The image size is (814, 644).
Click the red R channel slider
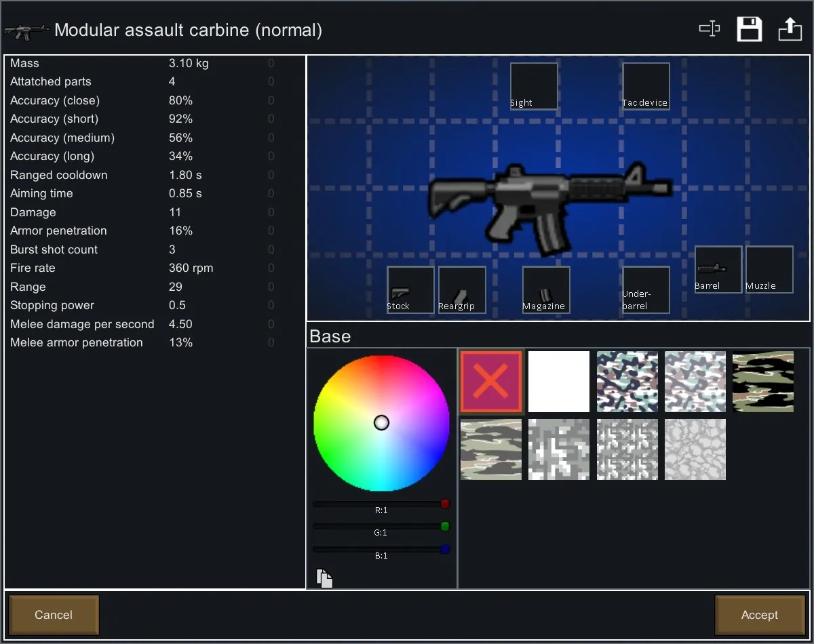380,504
